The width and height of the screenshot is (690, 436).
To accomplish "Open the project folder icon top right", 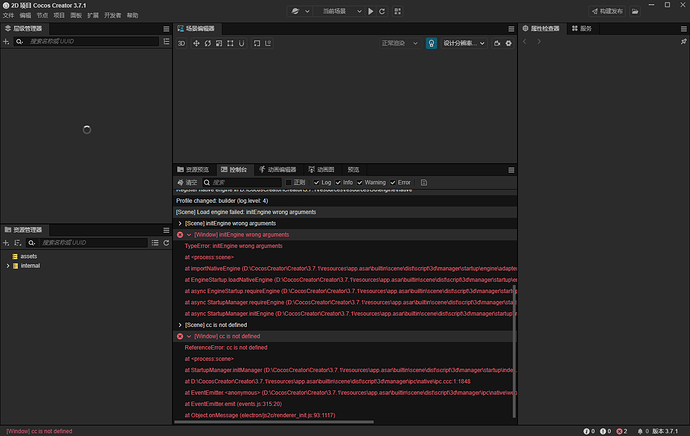I will click(635, 11).
